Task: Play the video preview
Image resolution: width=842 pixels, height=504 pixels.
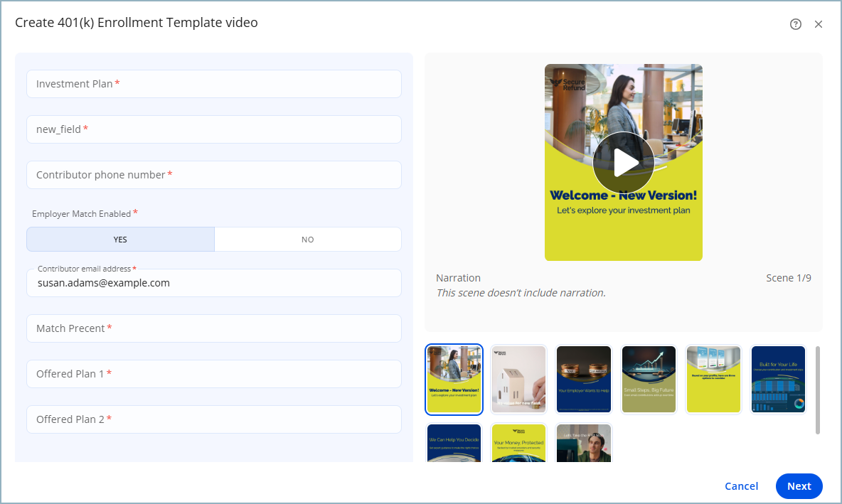Action: [624, 163]
